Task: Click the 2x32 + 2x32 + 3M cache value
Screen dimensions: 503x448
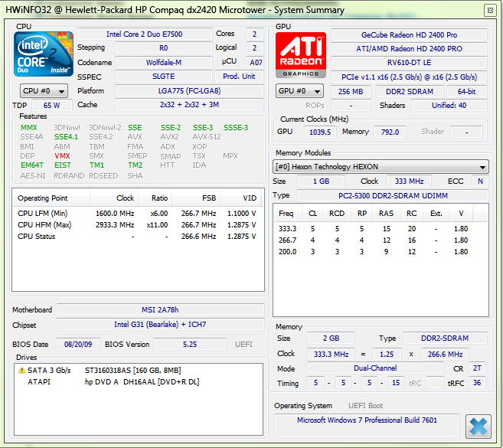Action: 189,105
